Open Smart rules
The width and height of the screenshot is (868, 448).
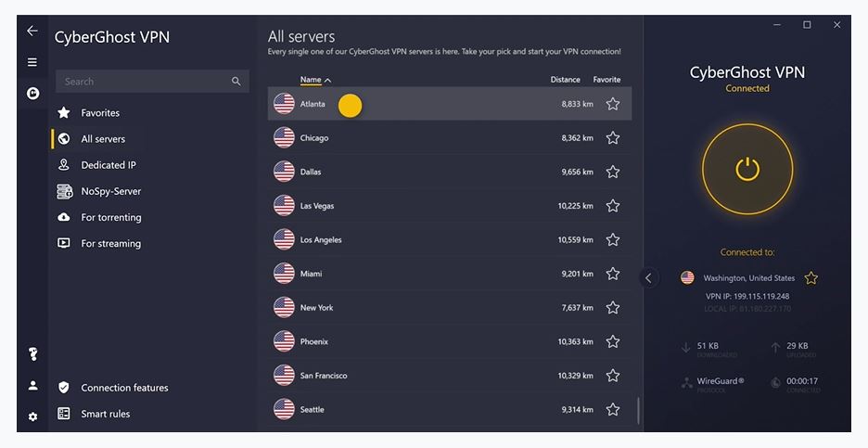[x=105, y=414]
